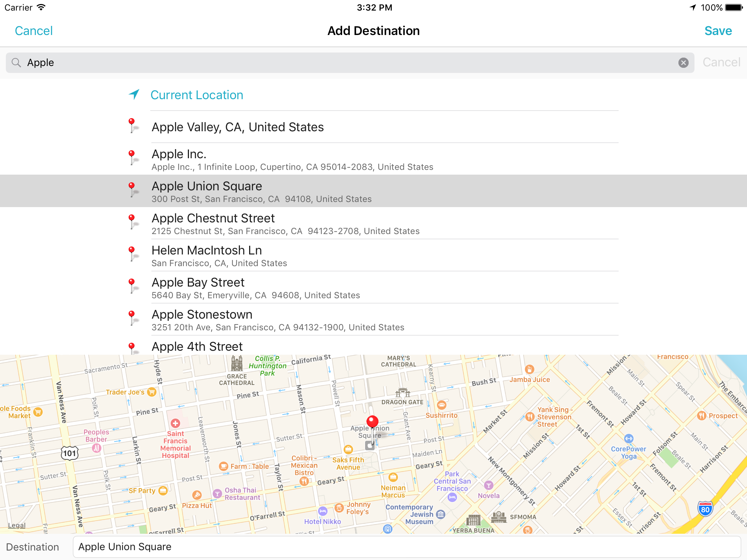Tap Sushirrito restaurant marker
The height and width of the screenshot is (560, 747).
click(441, 405)
